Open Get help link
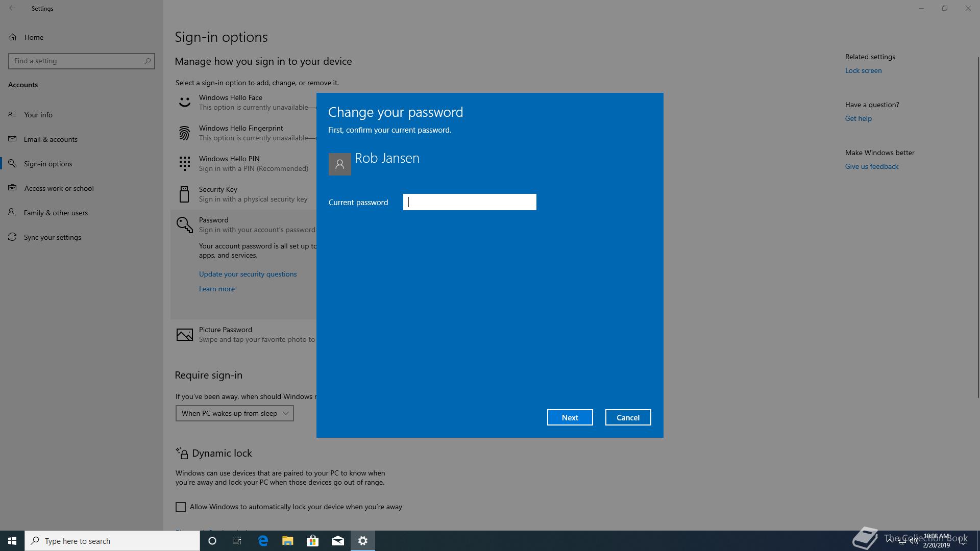 [x=858, y=118]
